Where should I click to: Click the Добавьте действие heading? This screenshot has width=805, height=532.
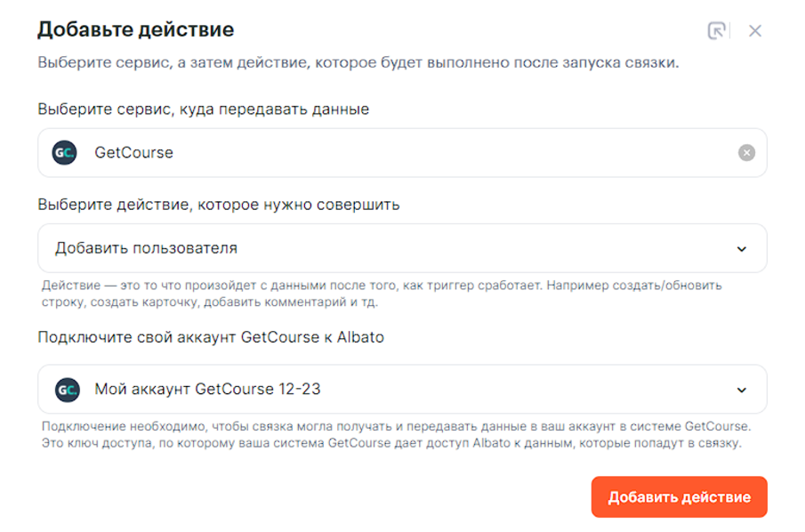click(x=135, y=29)
